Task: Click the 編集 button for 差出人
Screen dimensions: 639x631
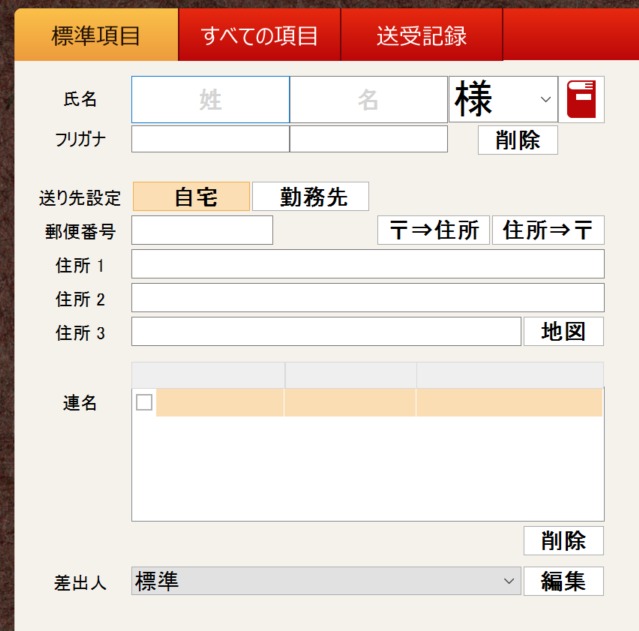Action: click(564, 581)
